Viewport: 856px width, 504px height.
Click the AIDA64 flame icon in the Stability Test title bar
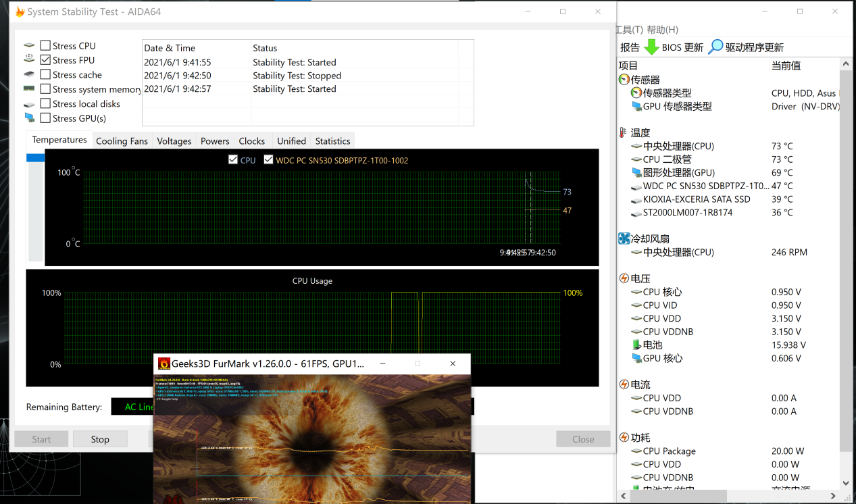coord(20,11)
